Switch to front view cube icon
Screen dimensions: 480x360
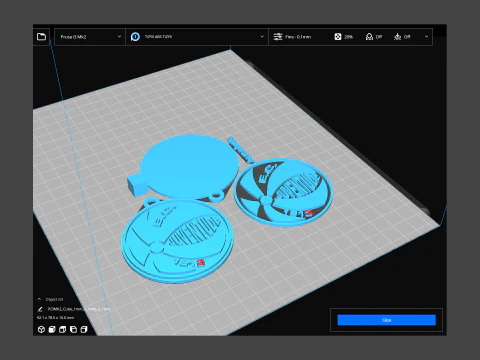[52, 330]
